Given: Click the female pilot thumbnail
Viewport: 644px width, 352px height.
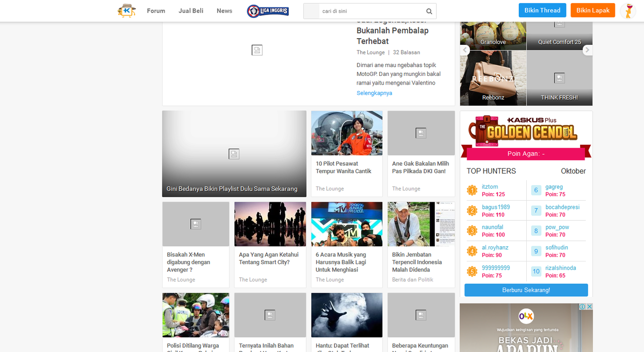Looking at the screenshot, I should tap(347, 133).
